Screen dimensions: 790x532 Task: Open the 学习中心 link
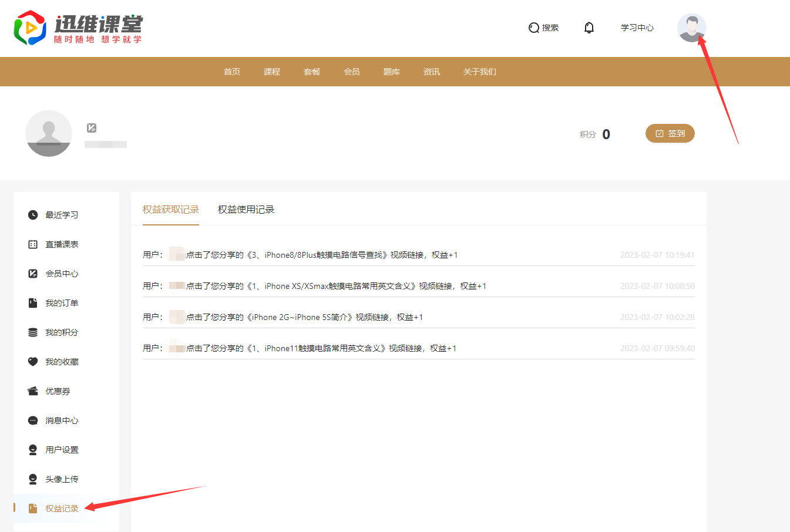637,28
